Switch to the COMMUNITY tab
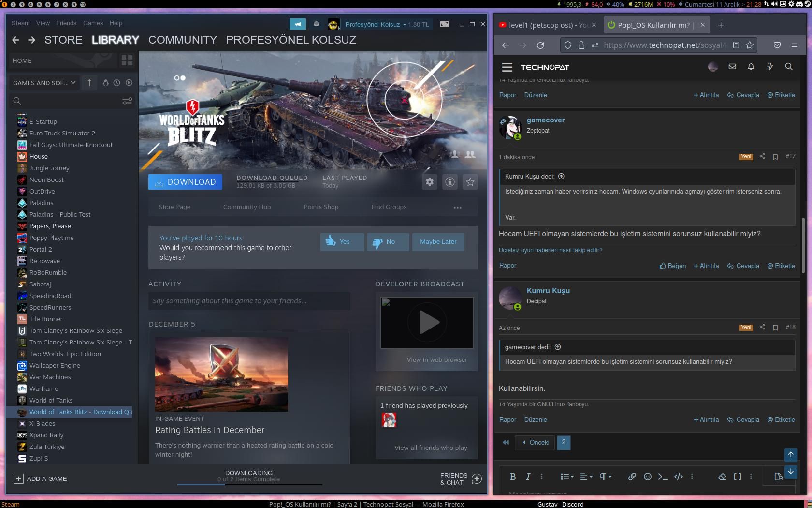Screen dimensions: 812x508 (x=183, y=40)
